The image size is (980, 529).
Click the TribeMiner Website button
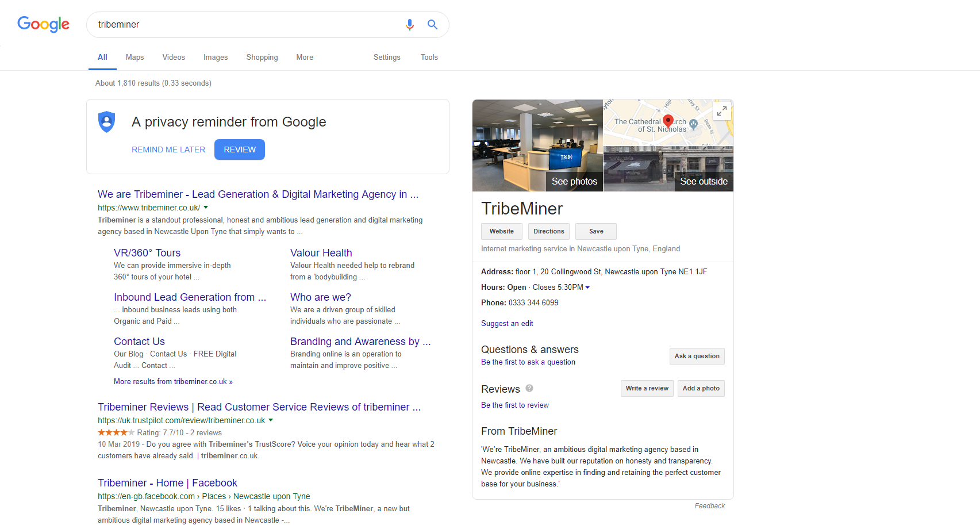[x=502, y=231]
